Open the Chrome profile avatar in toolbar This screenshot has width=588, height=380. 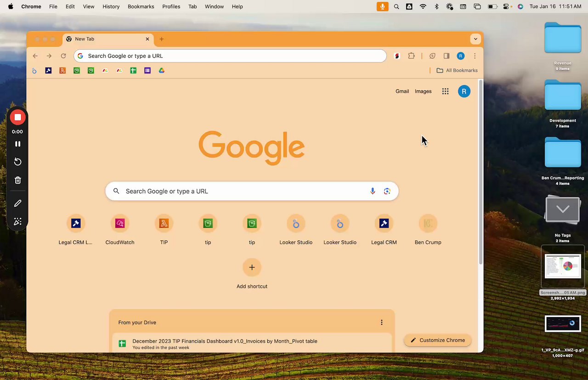(x=460, y=56)
